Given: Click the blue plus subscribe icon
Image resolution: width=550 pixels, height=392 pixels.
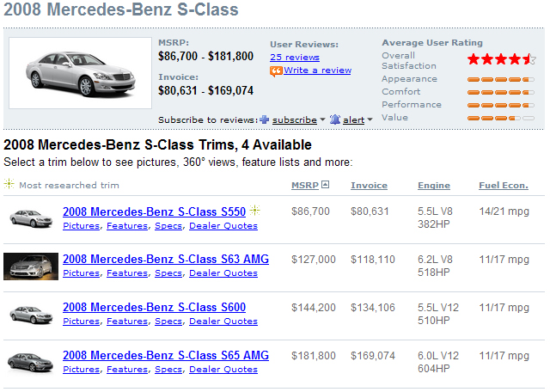Looking at the screenshot, I should click(x=264, y=119).
